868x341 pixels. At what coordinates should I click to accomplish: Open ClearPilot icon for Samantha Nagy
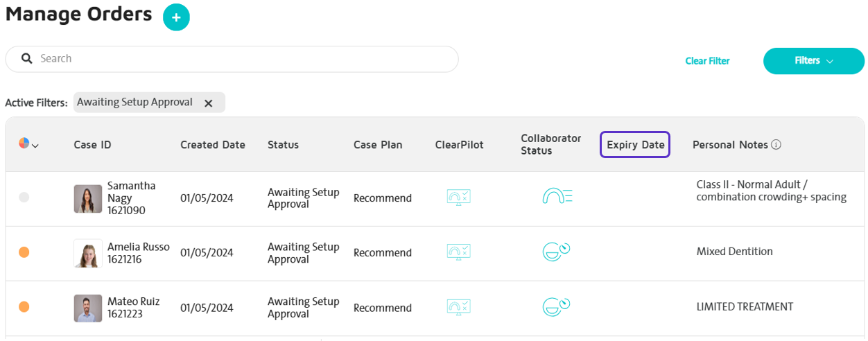pos(459,198)
